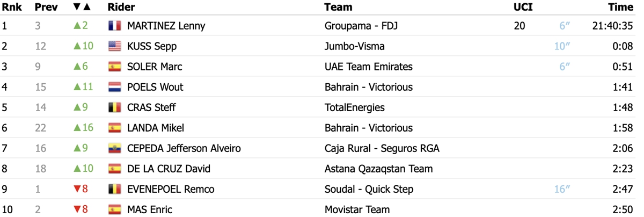The width and height of the screenshot is (644, 217).
Task: Open rider profile of MAS Enric
Action: click(x=150, y=209)
